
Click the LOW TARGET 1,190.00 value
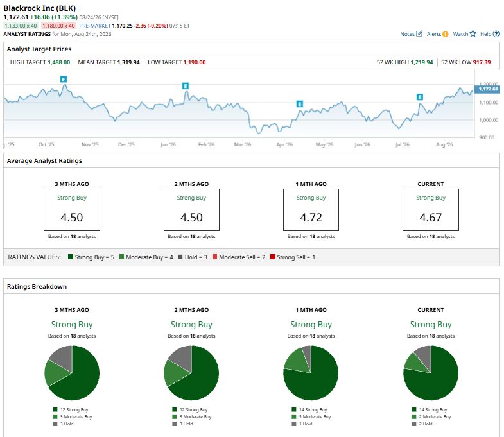[x=195, y=62]
